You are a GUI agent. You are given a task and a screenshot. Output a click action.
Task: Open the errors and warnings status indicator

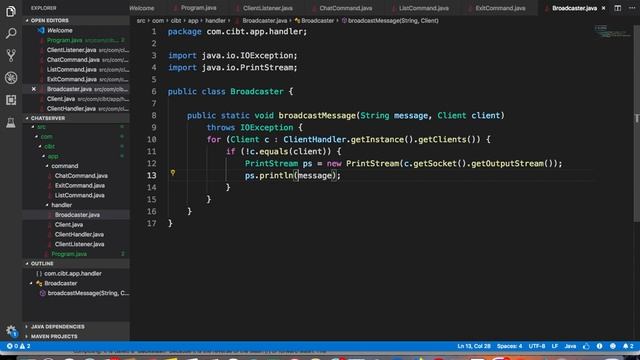18,346
